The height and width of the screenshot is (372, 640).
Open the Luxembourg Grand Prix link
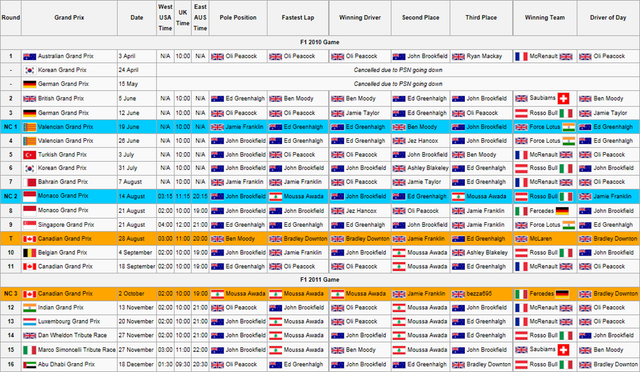(x=69, y=321)
